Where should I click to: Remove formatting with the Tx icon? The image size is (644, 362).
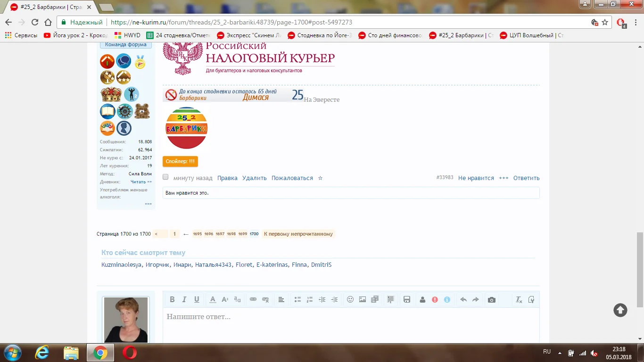tap(519, 299)
